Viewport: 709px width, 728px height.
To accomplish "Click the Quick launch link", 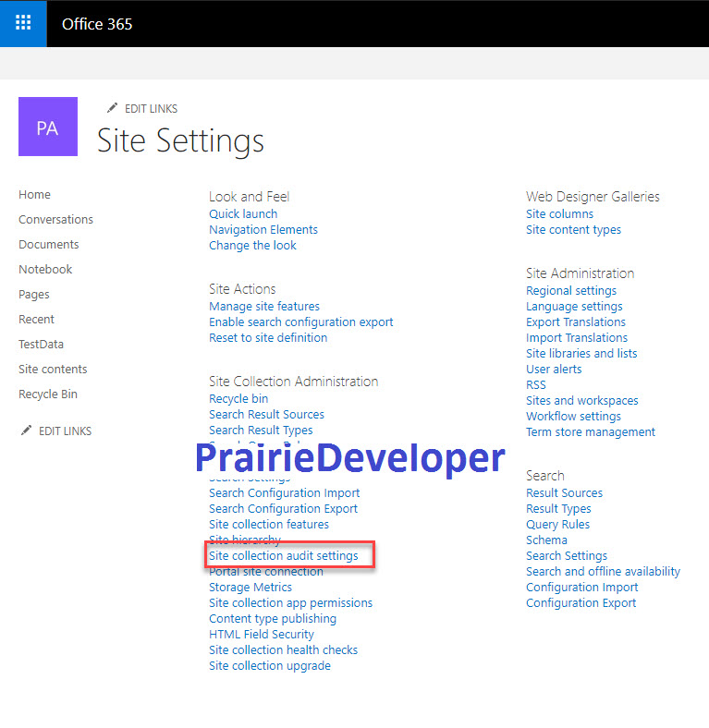I will [x=243, y=214].
